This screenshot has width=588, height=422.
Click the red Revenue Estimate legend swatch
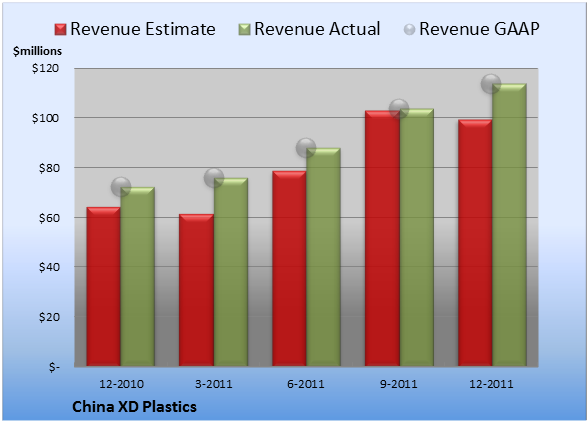tap(60, 30)
